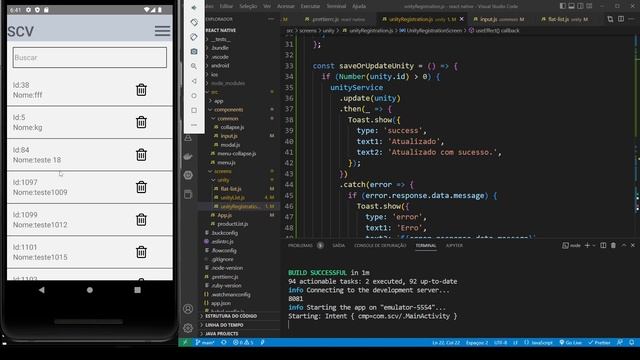Click notifications bell in status bar
Viewport: 640px width, 360px height.
[632, 342]
